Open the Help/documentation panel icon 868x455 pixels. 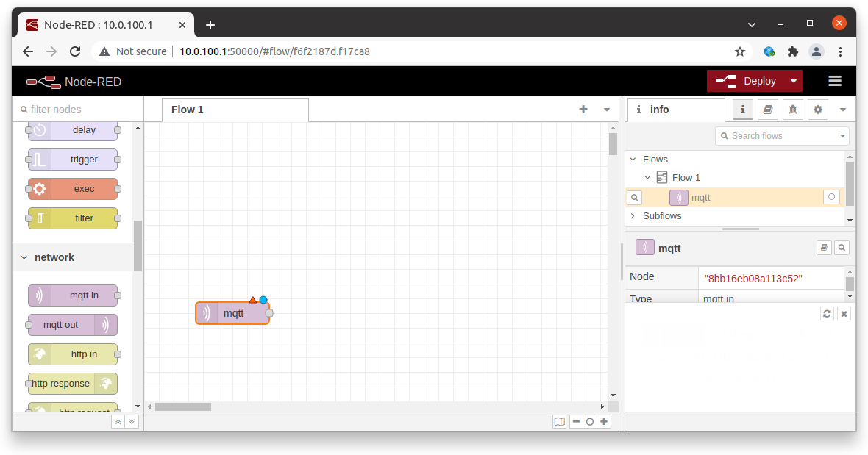tap(767, 109)
